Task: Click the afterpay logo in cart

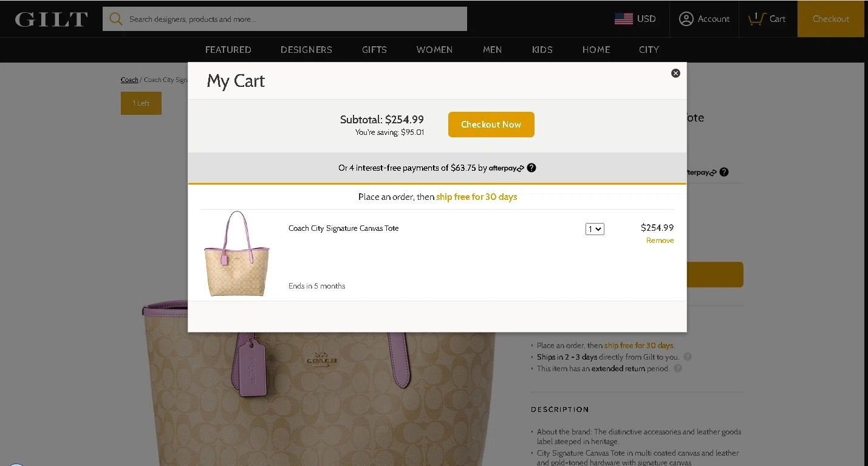Action: click(506, 168)
